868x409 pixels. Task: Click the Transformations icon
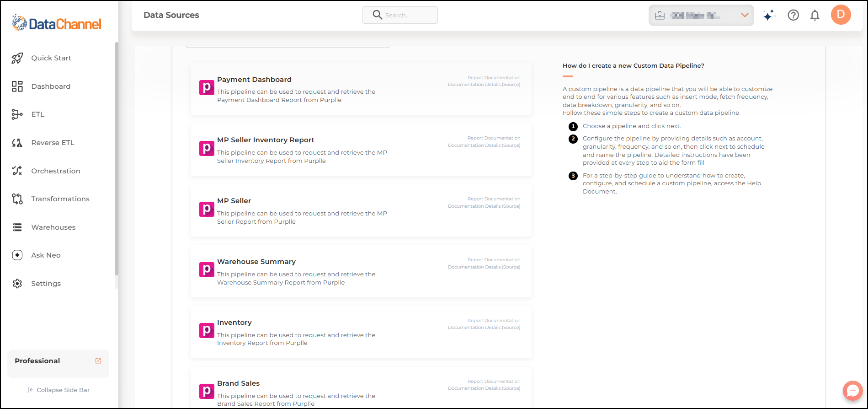(17, 199)
